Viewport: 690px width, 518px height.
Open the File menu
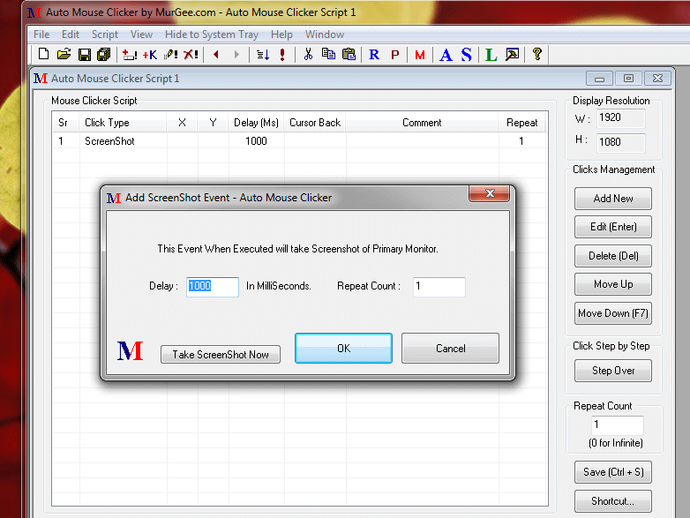41,34
